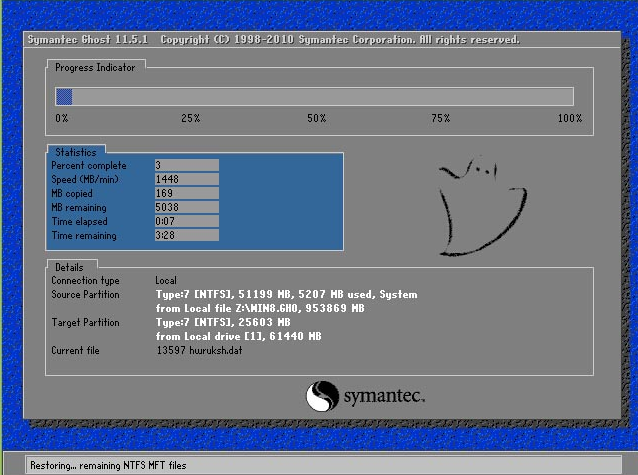The width and height of the screenshot is (638, 475).
Task: Click the Time elapsed value box
Action: click(187, 221)
